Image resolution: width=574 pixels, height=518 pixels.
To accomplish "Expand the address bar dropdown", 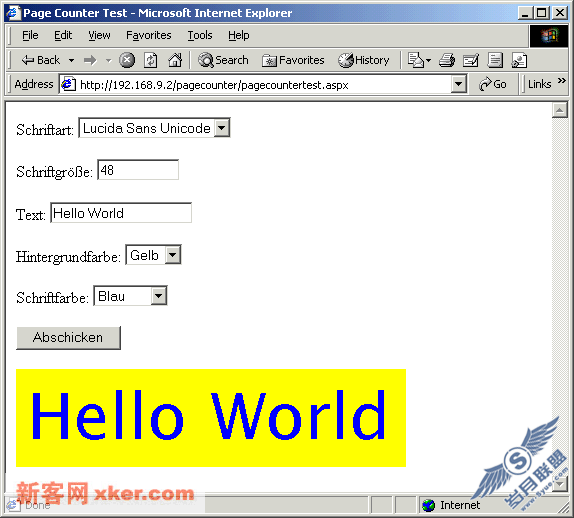I will pos(458,84).
